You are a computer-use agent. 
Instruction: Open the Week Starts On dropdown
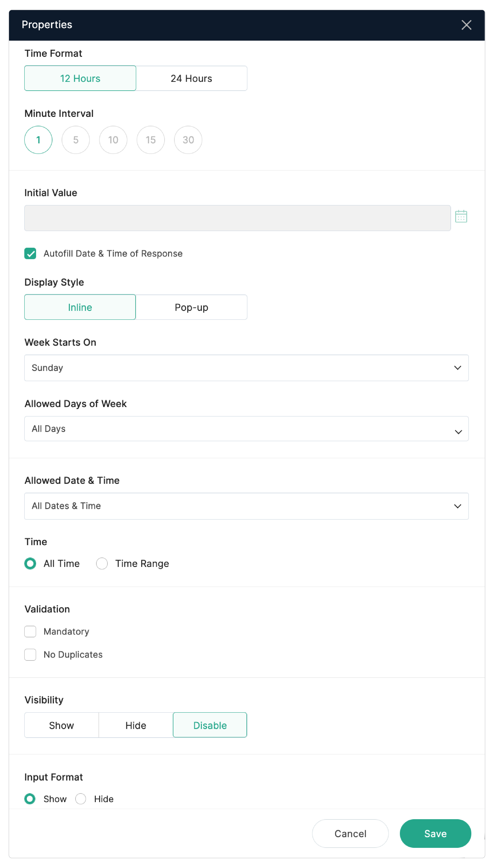(246, 368)
